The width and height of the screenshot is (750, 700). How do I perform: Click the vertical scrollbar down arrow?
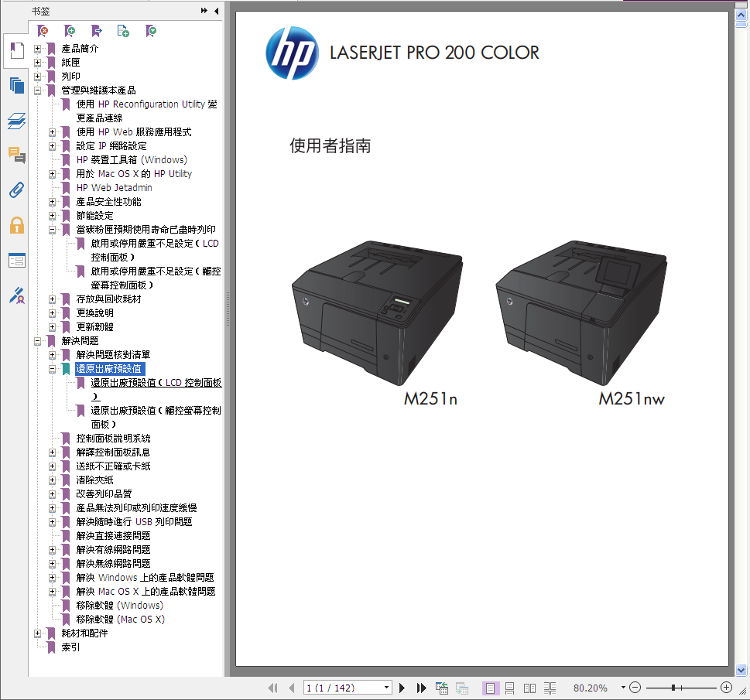pos(741,670)
